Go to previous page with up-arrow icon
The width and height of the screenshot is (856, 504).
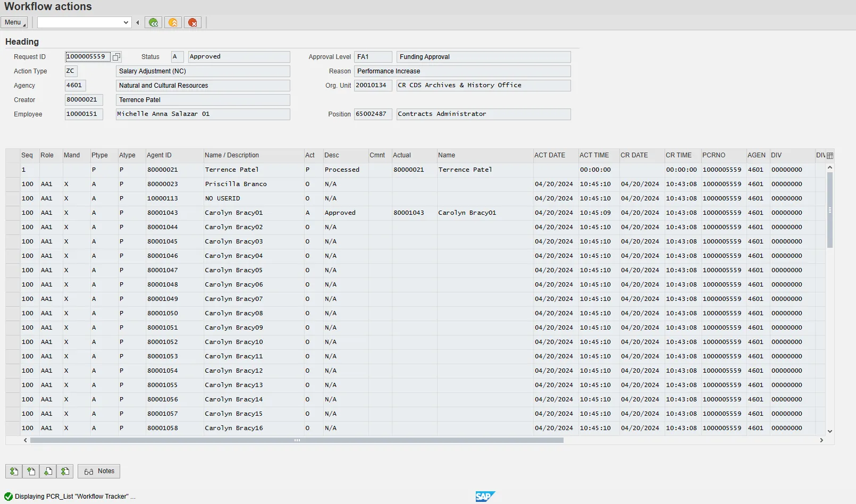[x=31, y=472]
